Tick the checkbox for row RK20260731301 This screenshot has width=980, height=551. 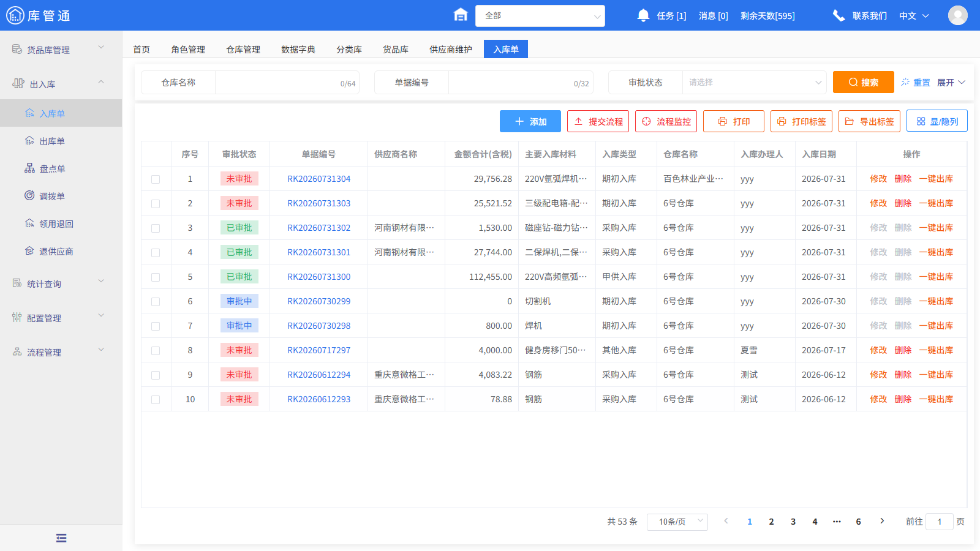156,253
